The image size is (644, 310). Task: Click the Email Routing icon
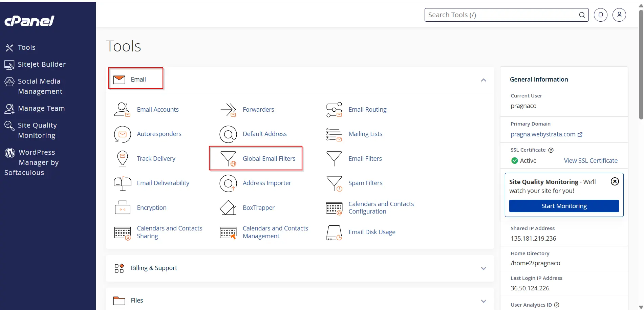coord(334,110)
